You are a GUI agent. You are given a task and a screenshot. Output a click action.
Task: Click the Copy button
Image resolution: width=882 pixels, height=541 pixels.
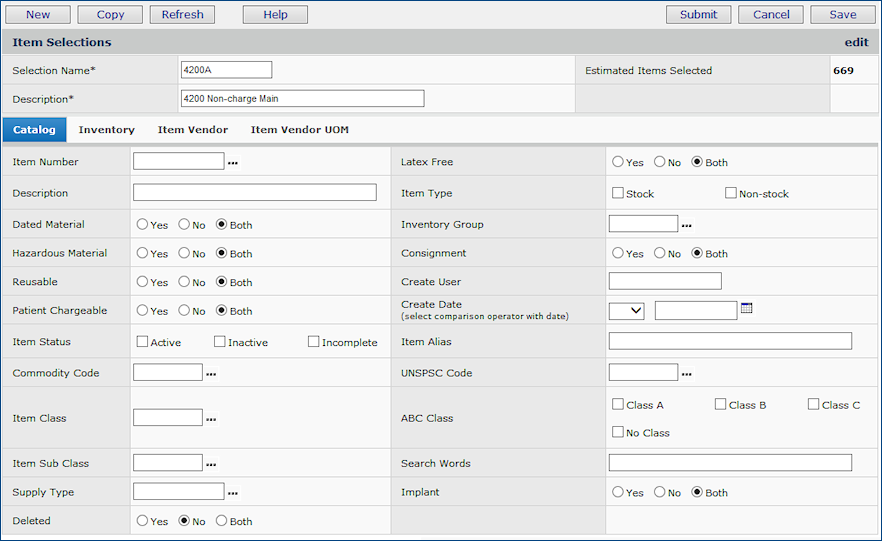coord(110,15)
